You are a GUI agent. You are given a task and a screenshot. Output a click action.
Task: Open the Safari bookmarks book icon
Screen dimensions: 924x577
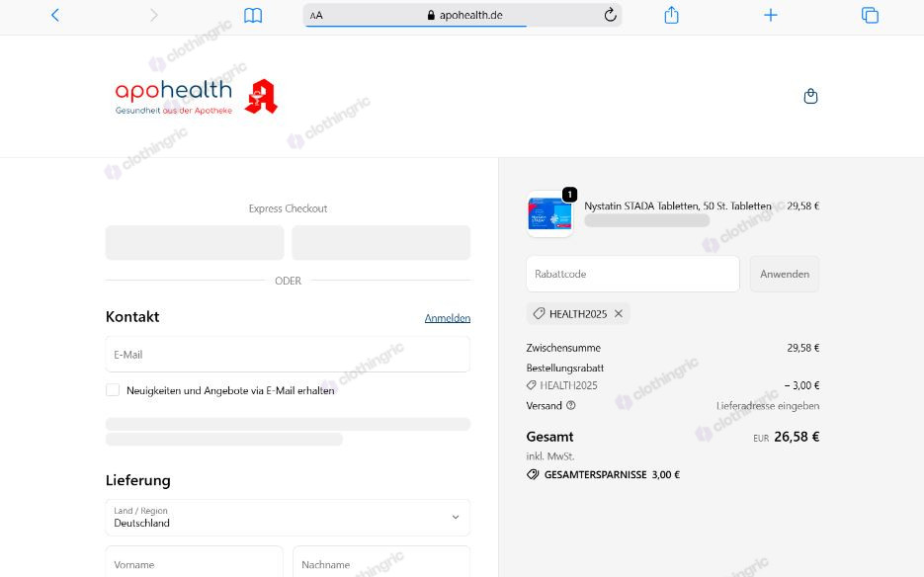point(253,16)
